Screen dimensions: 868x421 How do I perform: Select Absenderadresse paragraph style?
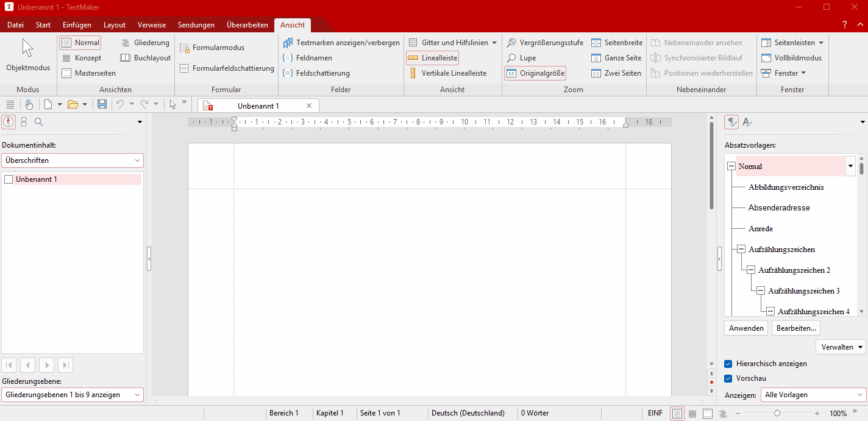pos(779,208)
